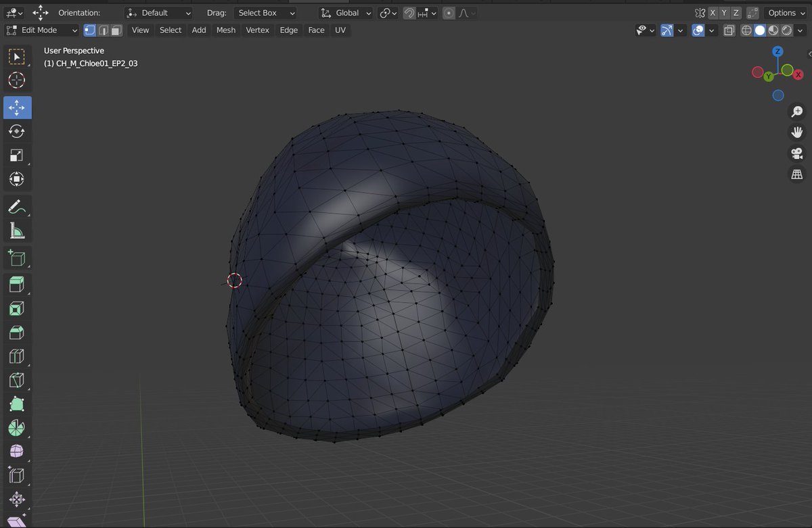Toggle X-ray view
Image resolution: width=812 pixels, height=528 pixels.
pyautogui.click(x=729, y=30)
